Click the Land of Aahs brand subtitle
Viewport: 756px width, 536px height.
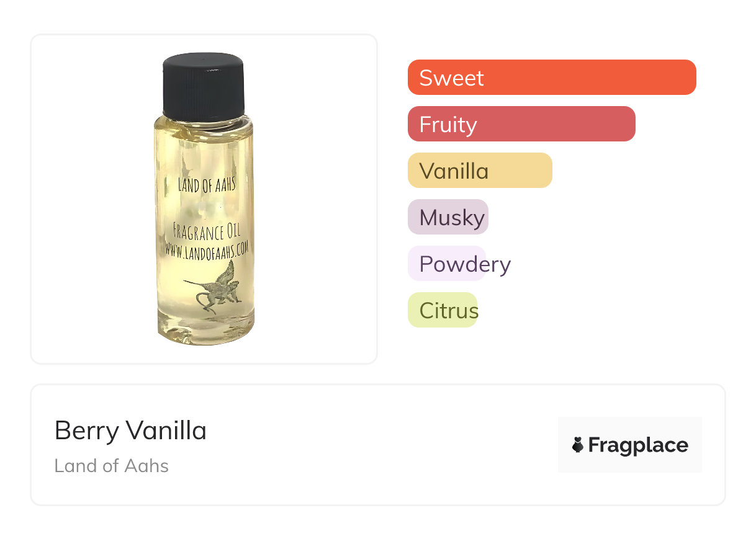tap(111, 466)
